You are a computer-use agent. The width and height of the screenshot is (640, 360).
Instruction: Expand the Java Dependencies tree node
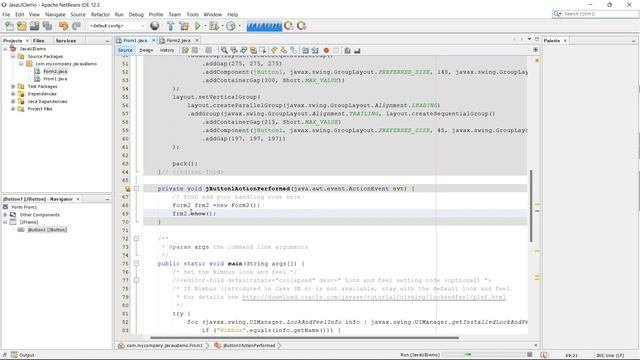click(x=13, y=101)
